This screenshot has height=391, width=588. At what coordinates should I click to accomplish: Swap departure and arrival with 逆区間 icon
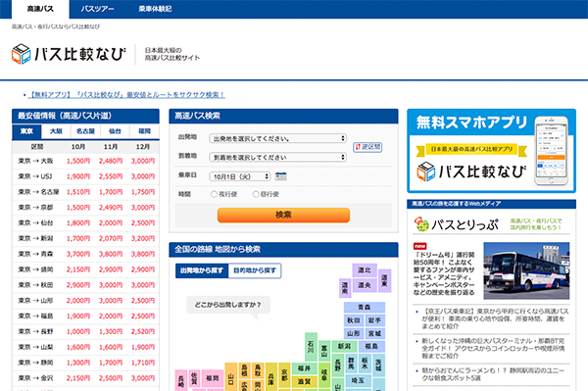point(367,147)
